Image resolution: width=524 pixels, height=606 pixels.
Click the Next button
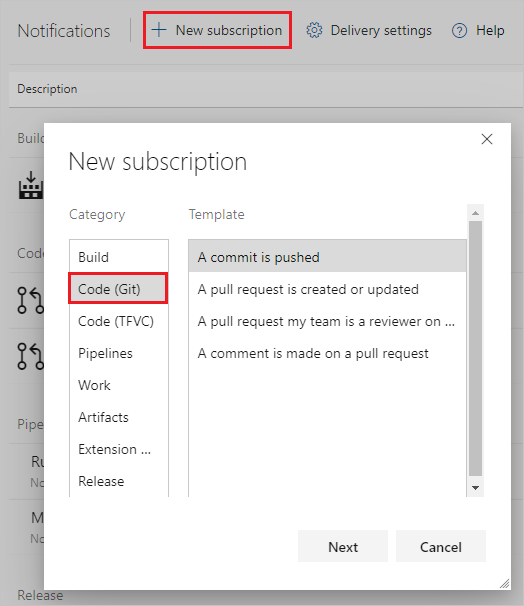point(343,546)
